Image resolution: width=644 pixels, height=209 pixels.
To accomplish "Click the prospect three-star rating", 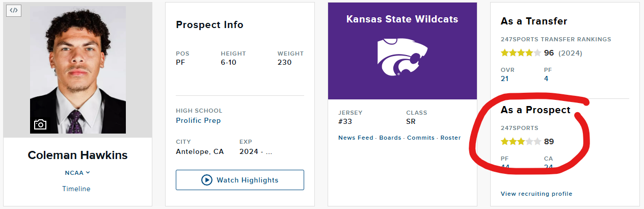I will (521, 141).
